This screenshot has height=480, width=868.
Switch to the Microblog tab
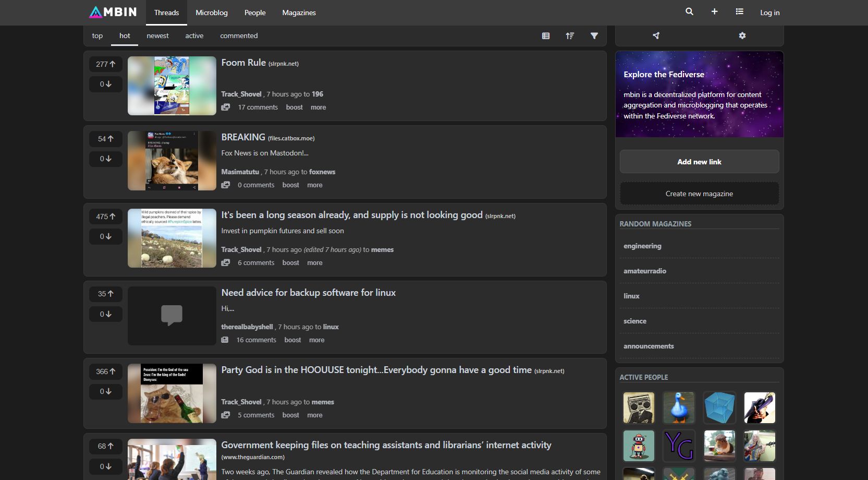(212, 13)
